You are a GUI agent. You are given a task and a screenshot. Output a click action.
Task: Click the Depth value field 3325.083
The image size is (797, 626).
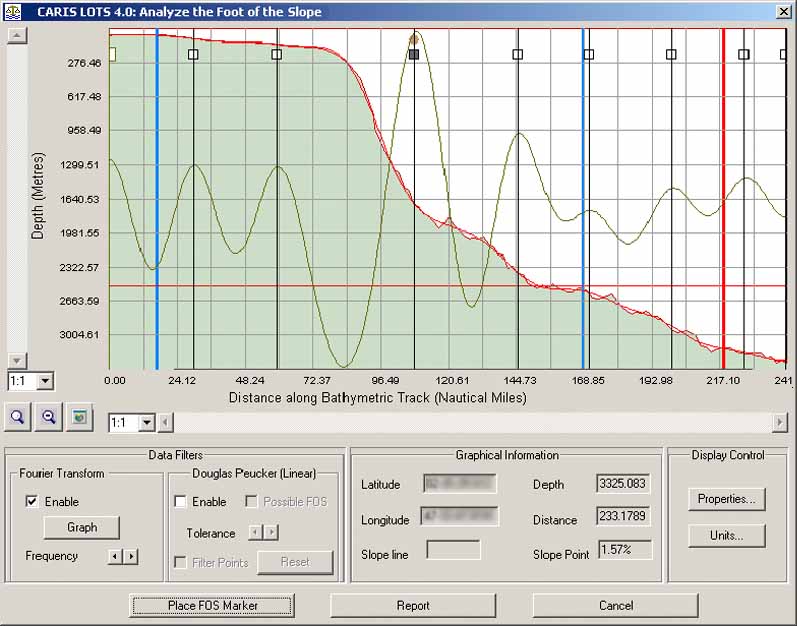point(623,483)
